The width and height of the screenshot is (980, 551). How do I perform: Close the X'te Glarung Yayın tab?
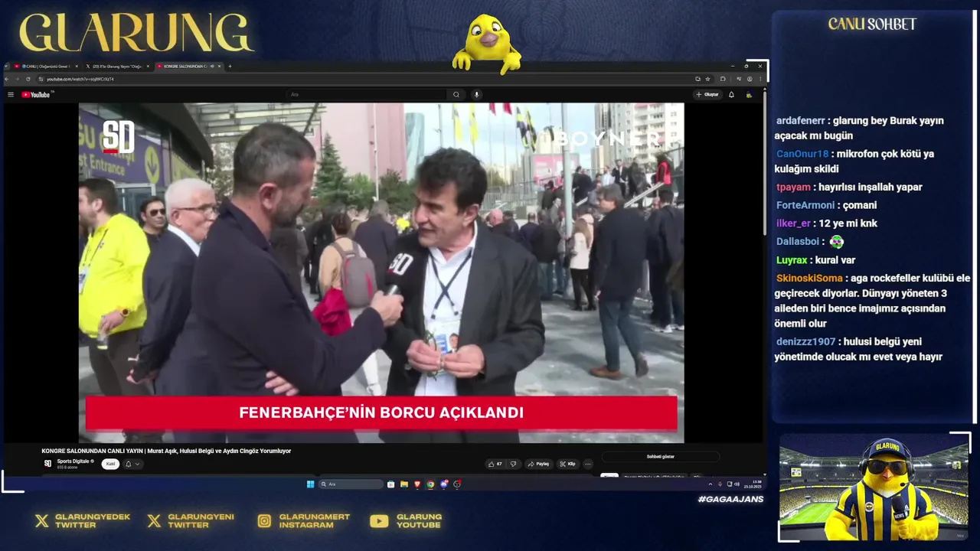pyautogui.click(x=148, y=67)
